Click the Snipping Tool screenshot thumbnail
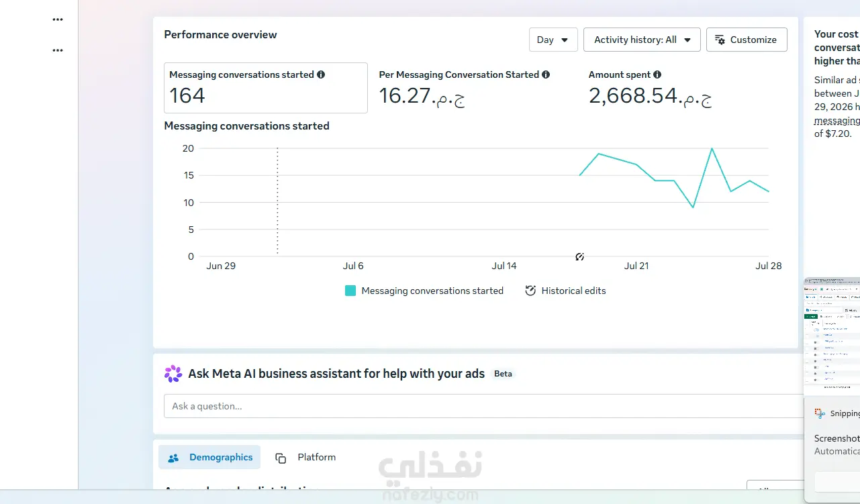860x504 pixels. click(832, 336)
